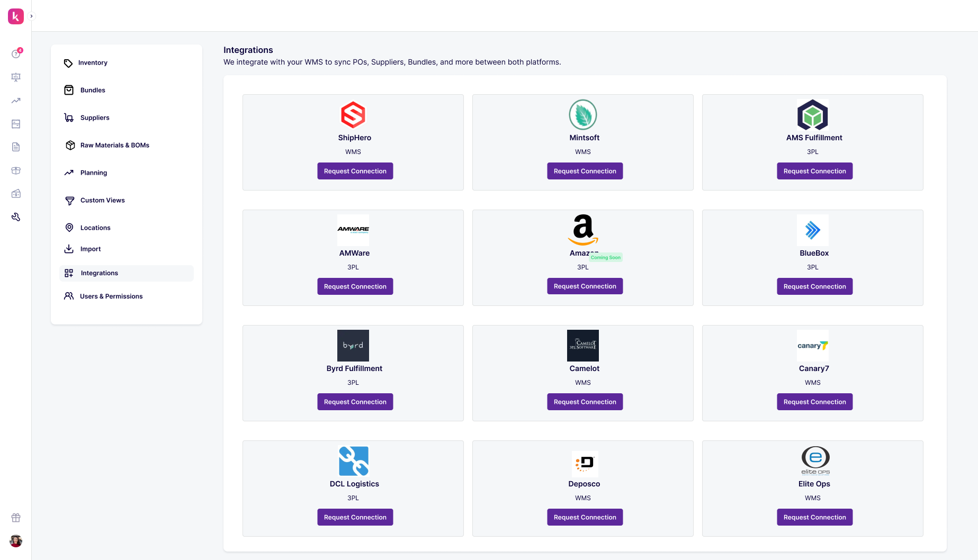Image resolution: width=978 pixels, height=560 pixels.
Task: Request Connection for ShipHero
Action: (x=355, y=171)
